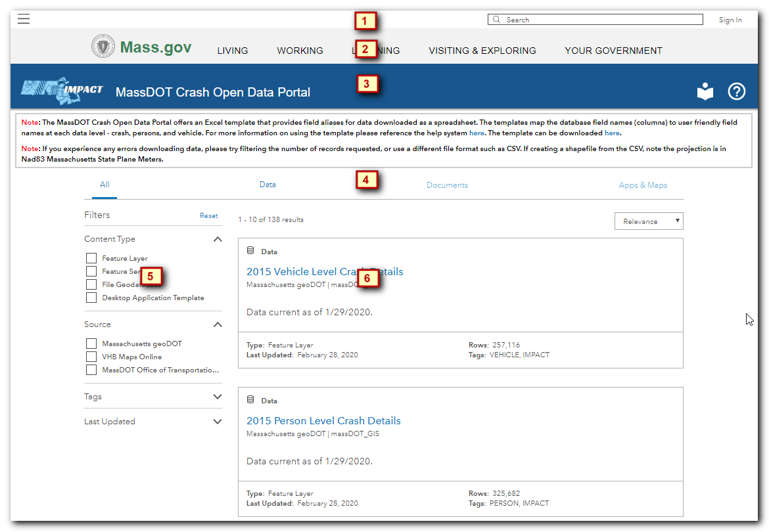Image resolution: width=769 pixels, height=532 pixels.
Task: Reset the filters
Action: click(x=209, y=215)
